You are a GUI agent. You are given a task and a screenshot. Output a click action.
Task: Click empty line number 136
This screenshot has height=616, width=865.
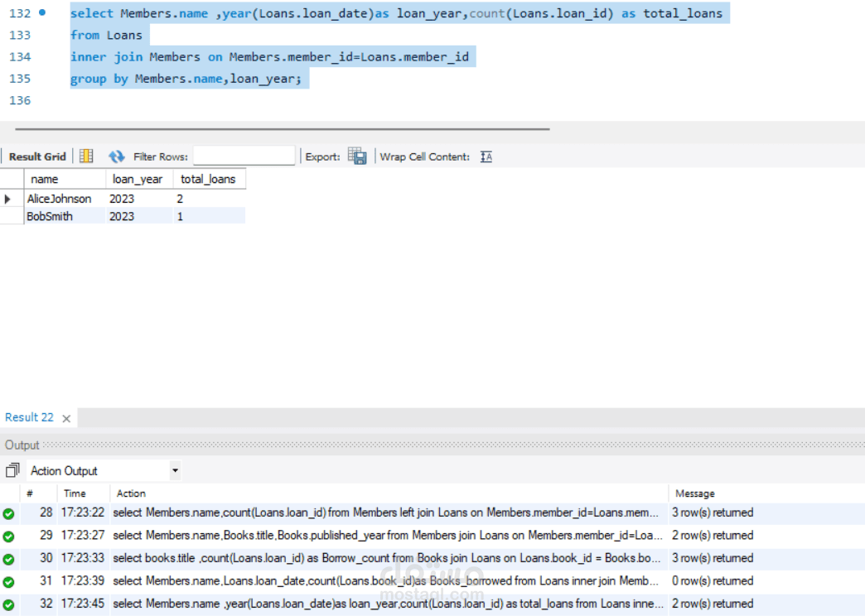(20, 100)
